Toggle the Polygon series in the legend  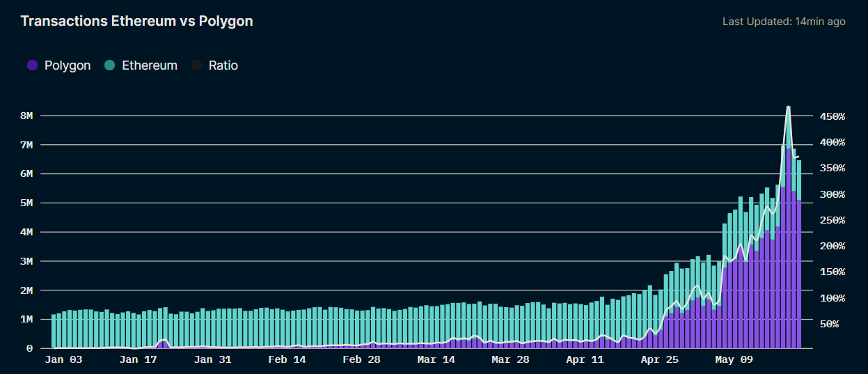[58, 65]
